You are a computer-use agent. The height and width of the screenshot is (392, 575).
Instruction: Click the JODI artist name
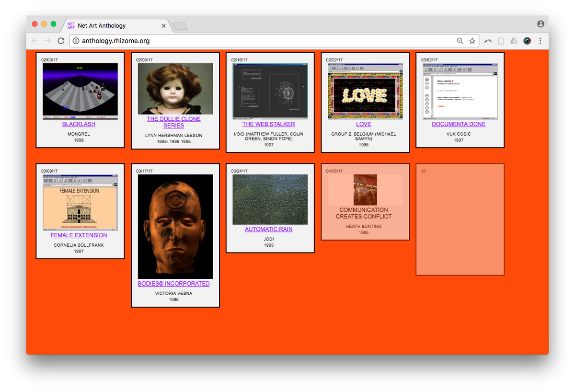pos(268,239)
